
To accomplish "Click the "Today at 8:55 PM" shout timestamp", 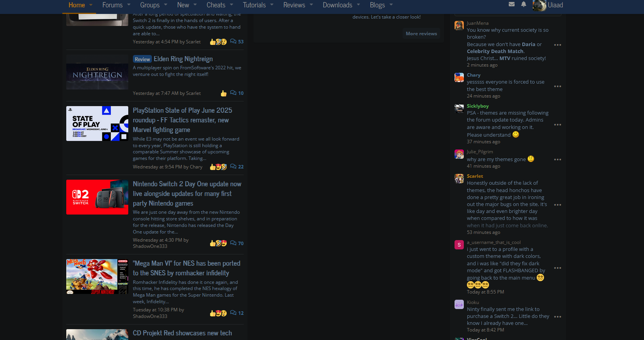I will coord(486,292).
